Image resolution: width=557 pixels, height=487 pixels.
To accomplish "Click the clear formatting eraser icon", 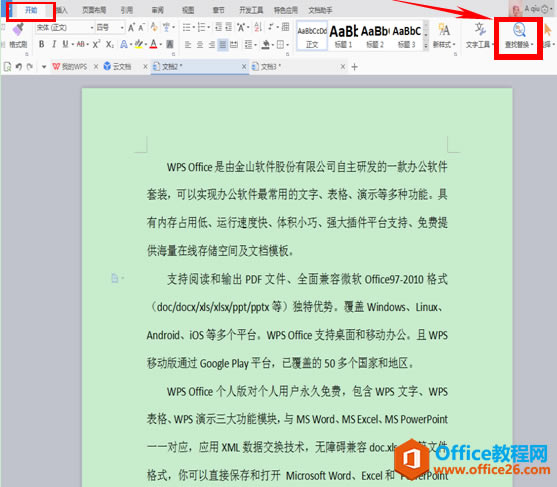I will [x=154, y=27].
